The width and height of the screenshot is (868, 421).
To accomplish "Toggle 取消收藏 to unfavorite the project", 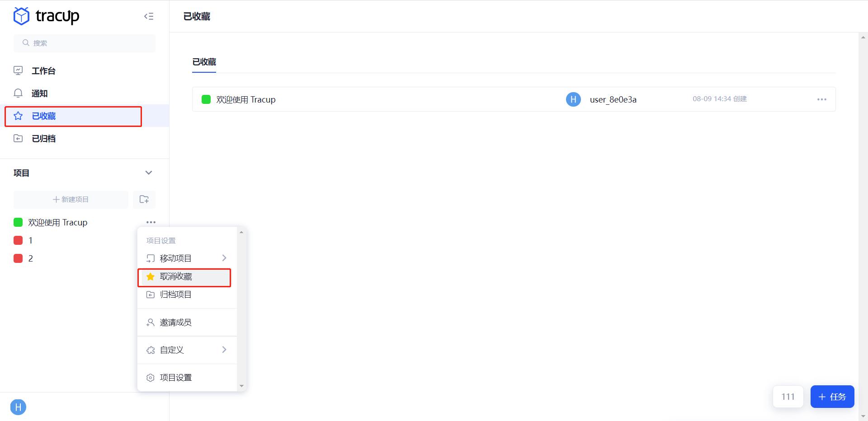I will point(176,276).
